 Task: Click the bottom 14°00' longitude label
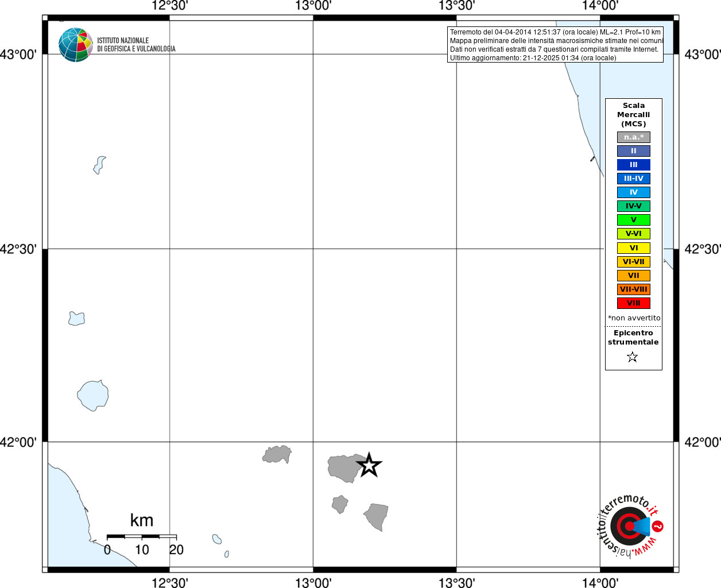pos(600,582)
